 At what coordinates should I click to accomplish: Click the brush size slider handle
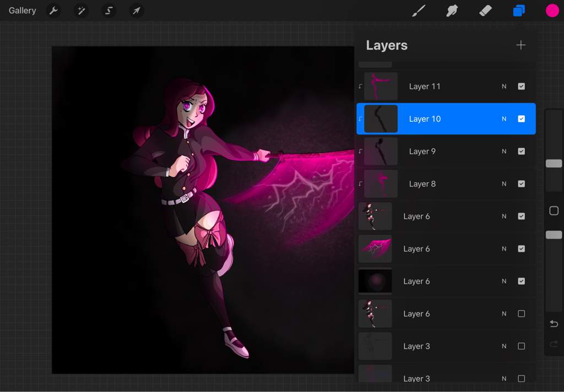pos(554,164)
